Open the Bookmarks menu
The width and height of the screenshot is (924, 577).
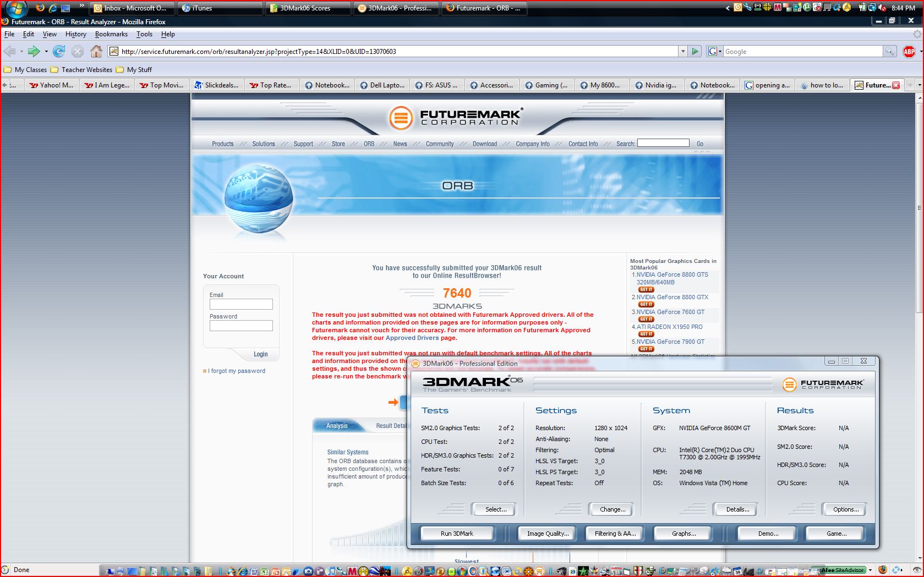coord(111,34)
